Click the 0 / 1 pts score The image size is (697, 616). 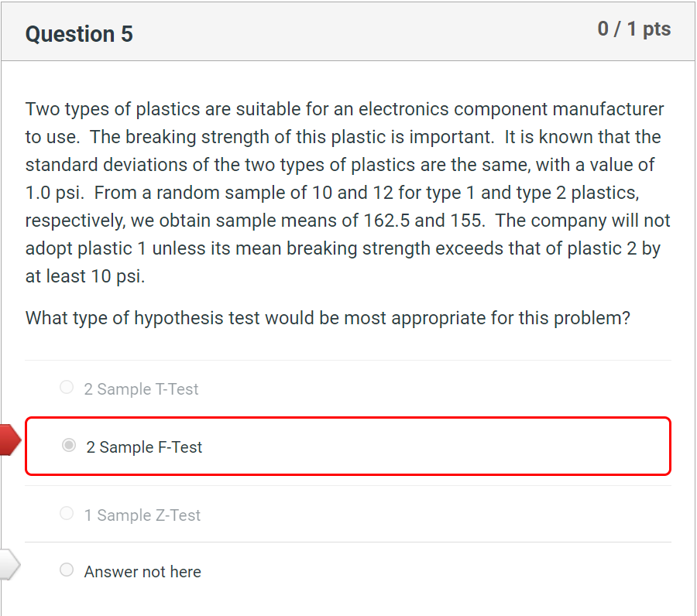tap(633, 29)
